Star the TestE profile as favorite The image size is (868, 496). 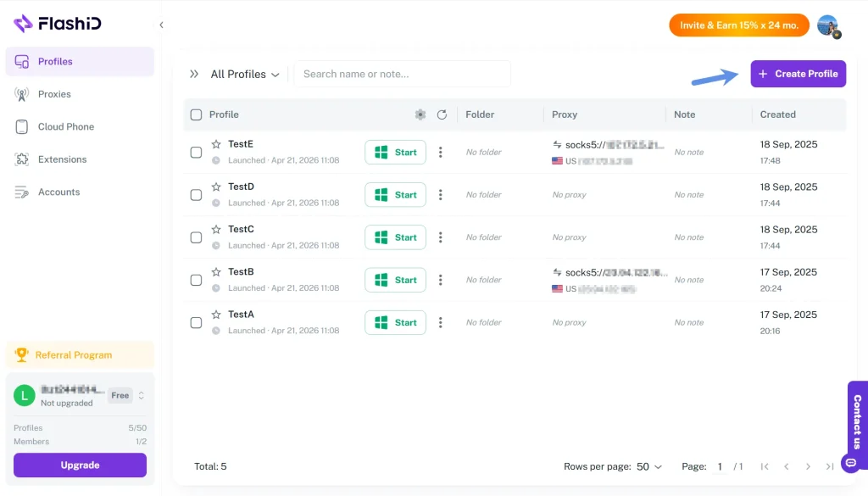point(216,144)
